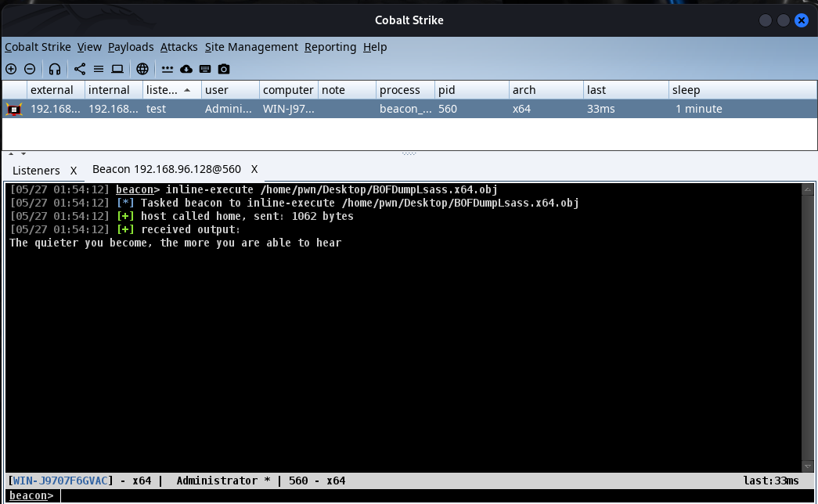
Task: Click the 'Admini...' user cell
Action: 231,109
